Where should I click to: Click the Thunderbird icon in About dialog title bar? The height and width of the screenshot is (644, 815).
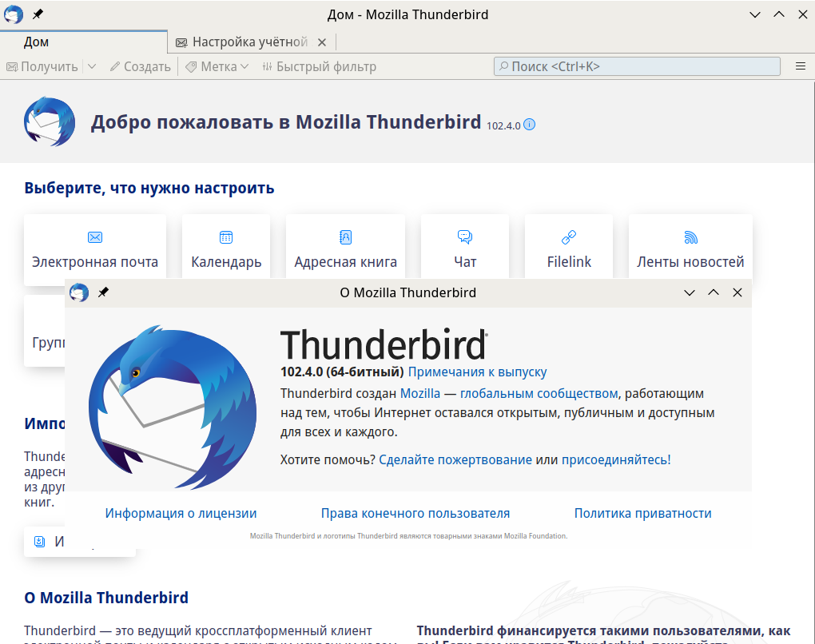pos(79,292)
